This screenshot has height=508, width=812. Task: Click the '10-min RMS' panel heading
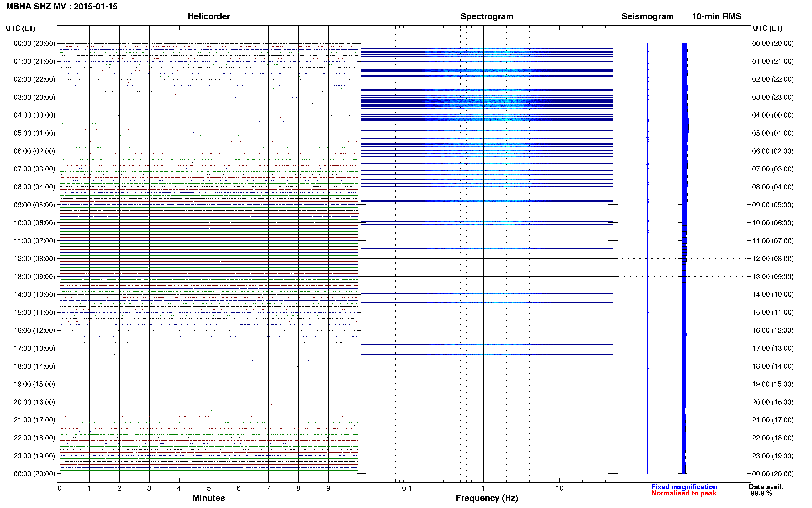[x=717, y=16]
